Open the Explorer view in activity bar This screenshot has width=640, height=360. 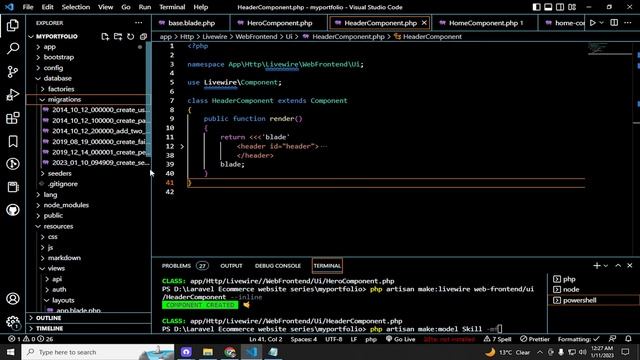coord(13,25)
